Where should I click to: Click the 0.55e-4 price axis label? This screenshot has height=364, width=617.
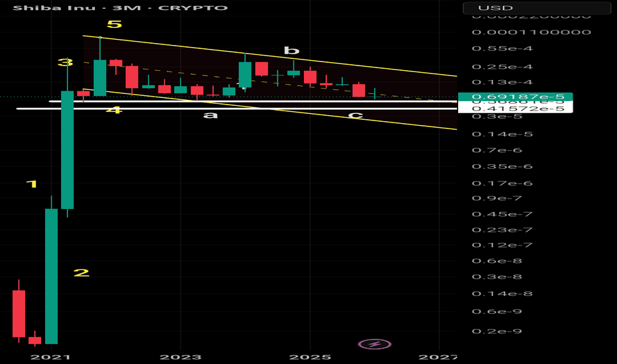[502, 49]
